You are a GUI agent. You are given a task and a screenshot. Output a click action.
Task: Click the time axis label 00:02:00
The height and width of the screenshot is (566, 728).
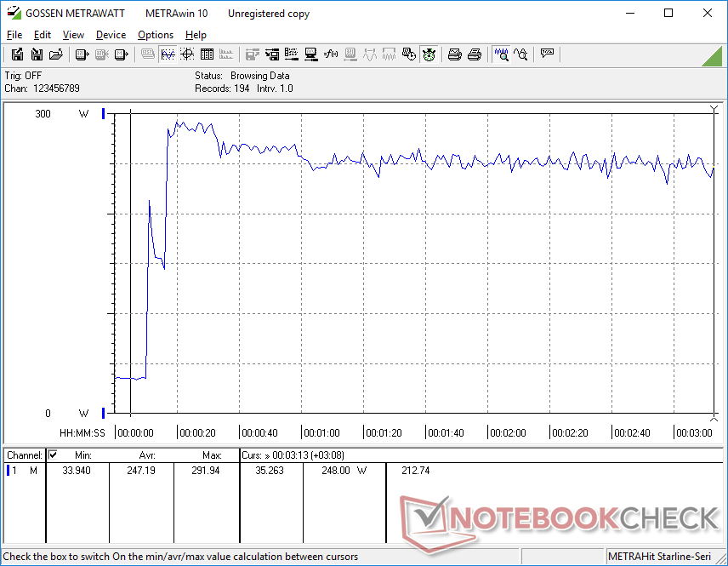point(508,433)
